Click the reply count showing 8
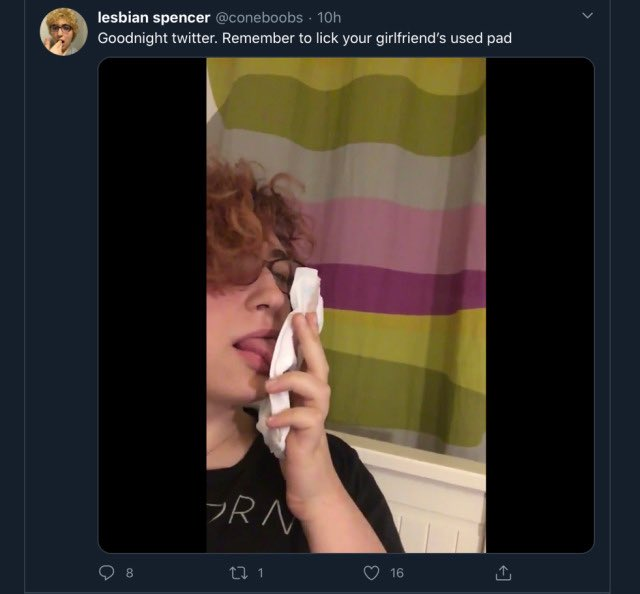The width and height of the screenshot is (640, 594). (129, 573)
